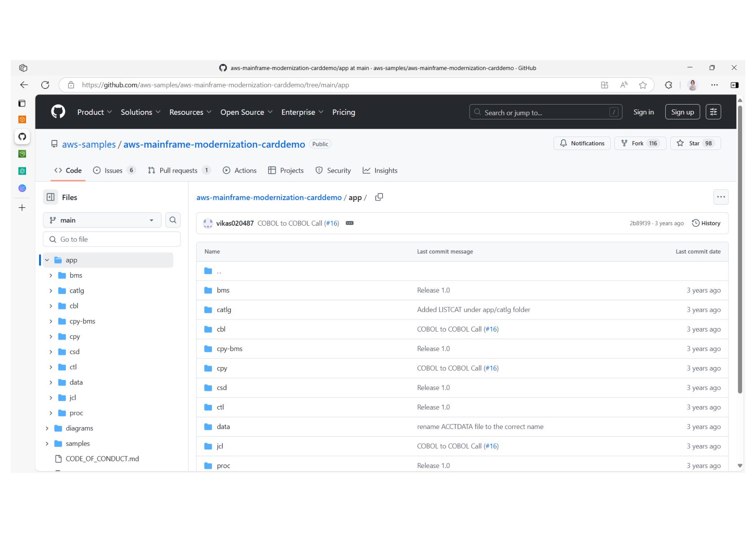Open the Product navigation menu
The image size is (756, 534).
click(x=94, y=112)
